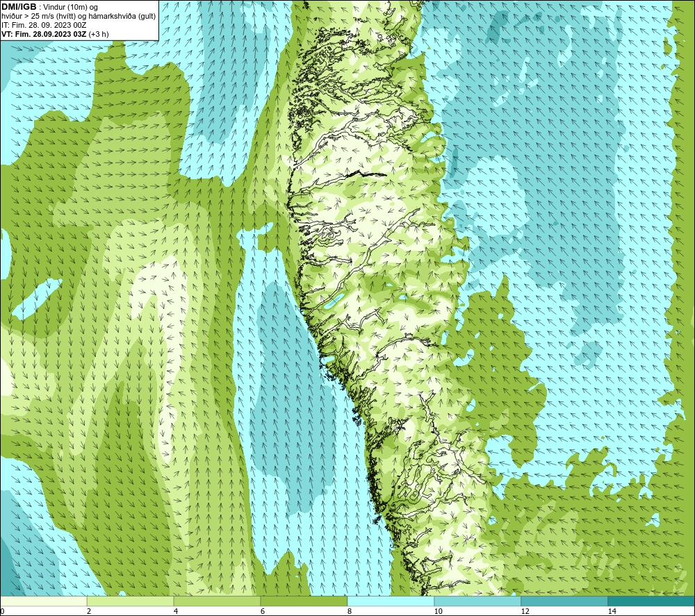
Task: Click the legend scale label "4"
Action: 176,612
